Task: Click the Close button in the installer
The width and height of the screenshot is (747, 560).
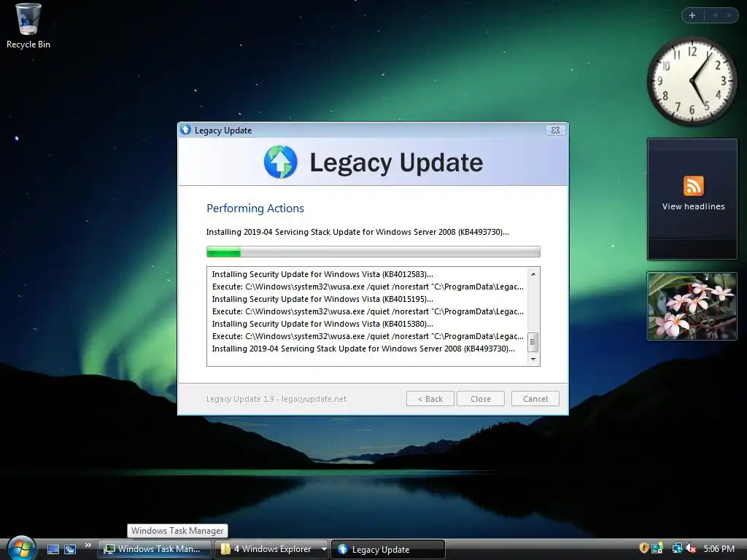Action: tap(480, 399)
